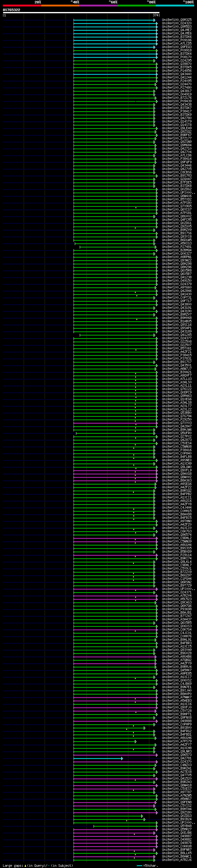This screenshot has height=868, width=197.
Task: Select the UniRef100_Q9LEA9 label
Action: 176,128
